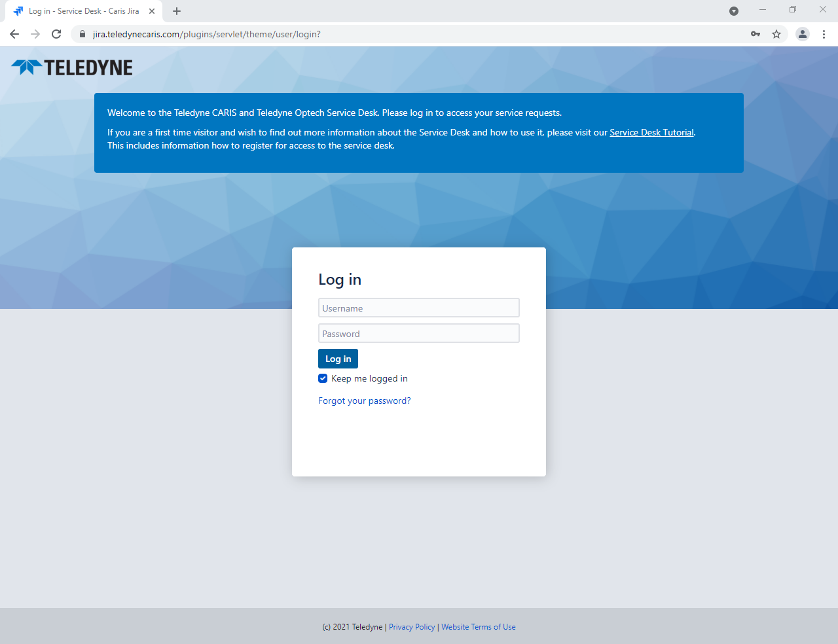Select the Log in - Service Desk tab

(84, 11)
